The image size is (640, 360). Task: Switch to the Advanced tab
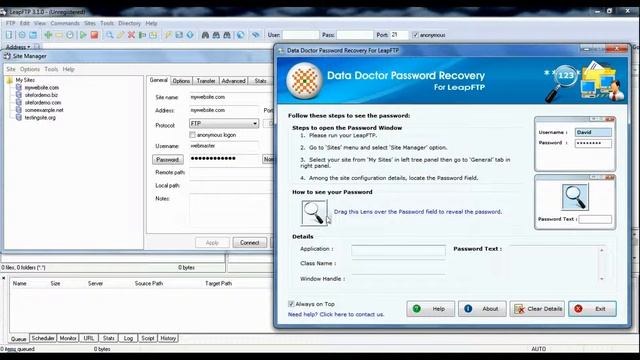pyautogui.click(x=233, y=81)
